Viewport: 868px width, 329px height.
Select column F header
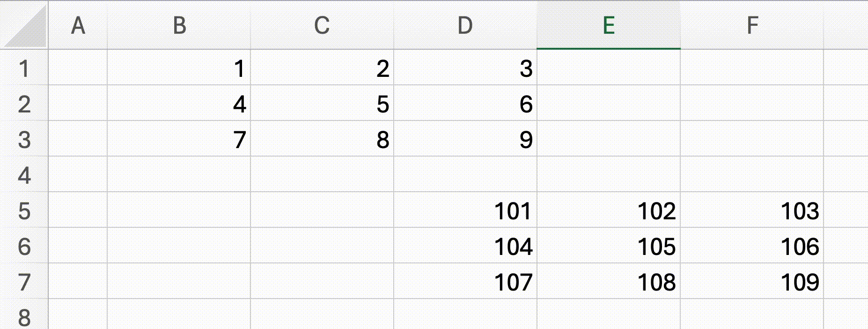751,24
